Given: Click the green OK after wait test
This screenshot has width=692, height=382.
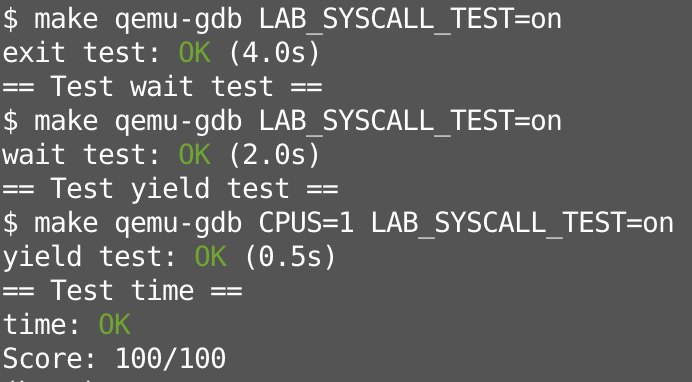Looking at the screenshot, I should [195, 155].
